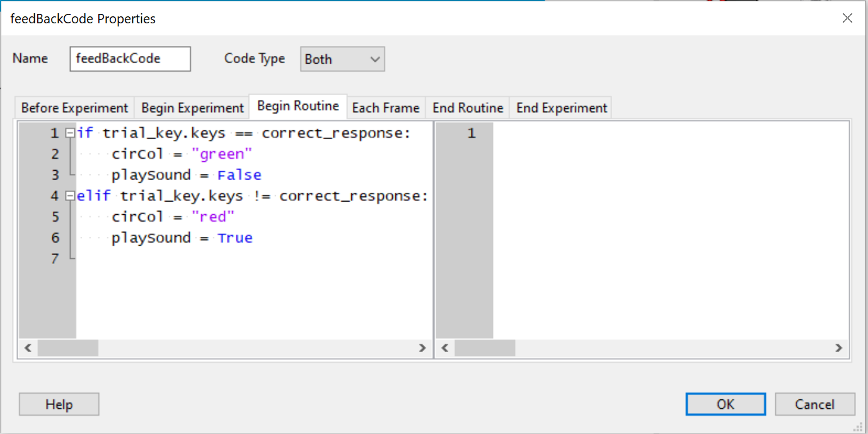Go to the End Experiment tab
This screenshot has height=434, width=868.
(x=561, y=108)
